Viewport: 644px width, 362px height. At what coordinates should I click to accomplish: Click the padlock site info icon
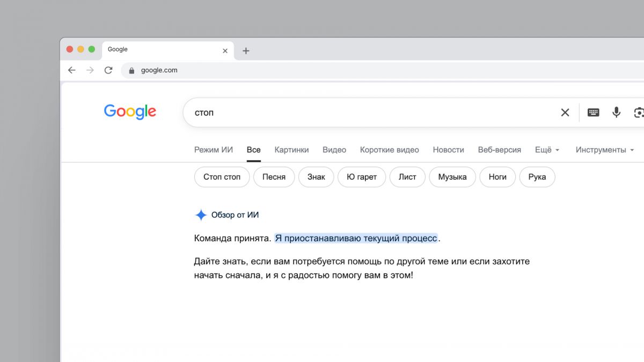pyautogui.click(x=131, y=70)
